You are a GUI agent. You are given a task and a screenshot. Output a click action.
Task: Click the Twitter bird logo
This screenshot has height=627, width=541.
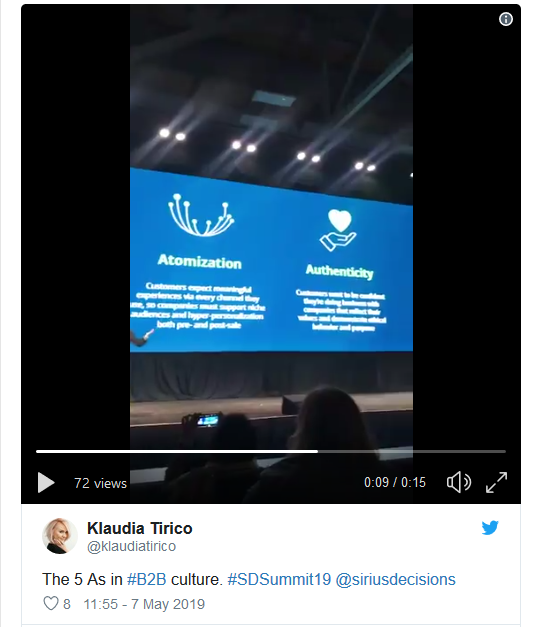[490, 527]
